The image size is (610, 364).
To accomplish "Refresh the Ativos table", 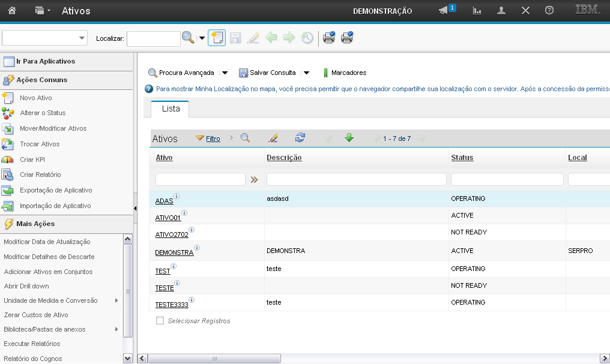I will click(x=300, y=138).
